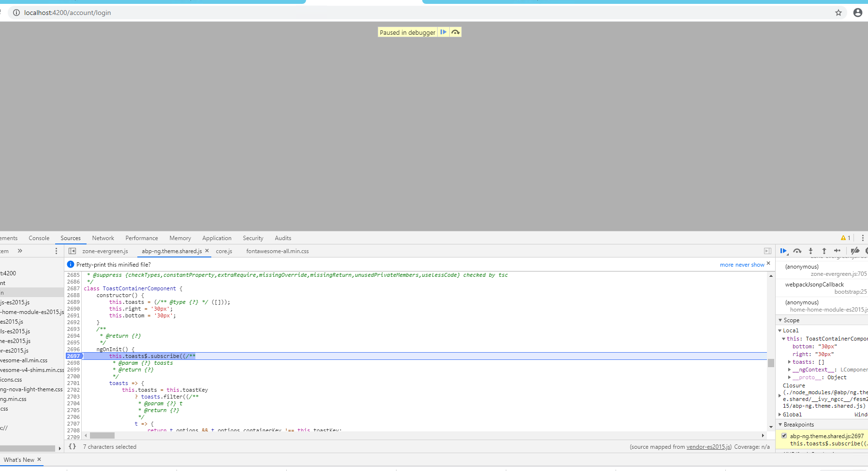Open the core.js file tab
Viewport: 868px width, 471px height.
pyautogui.click(x=224, y=251)
